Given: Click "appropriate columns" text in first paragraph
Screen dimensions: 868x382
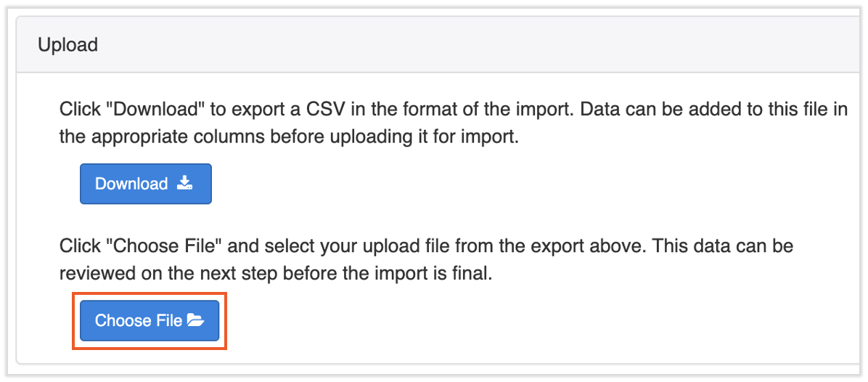Looking at the screenshot, I should (163, 137).
